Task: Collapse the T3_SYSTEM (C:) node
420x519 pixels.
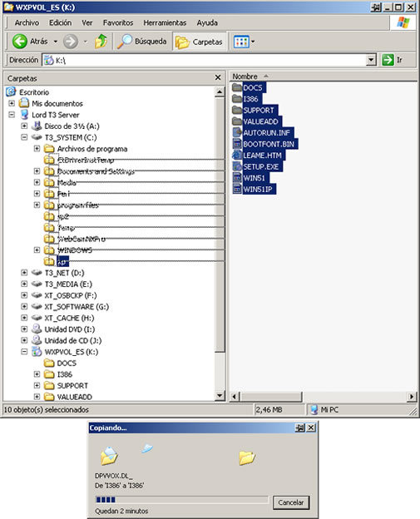Action: tap(24, 137)
